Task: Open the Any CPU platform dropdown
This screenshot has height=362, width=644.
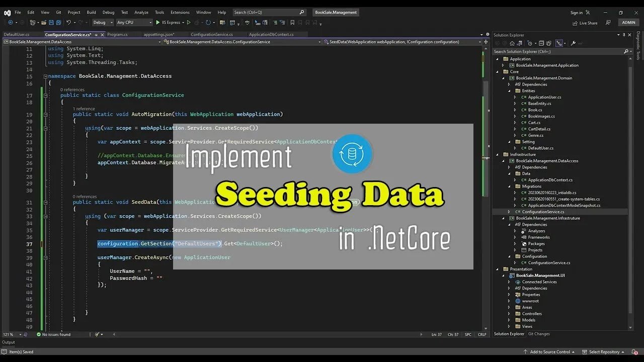Action: coord(134,22)
